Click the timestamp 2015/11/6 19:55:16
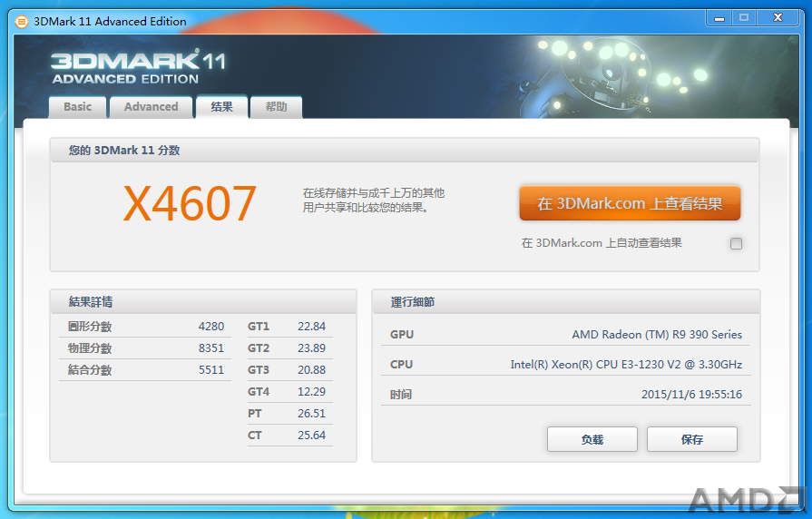This screenshot has height=519, width=812. click(x=691, y=395)
